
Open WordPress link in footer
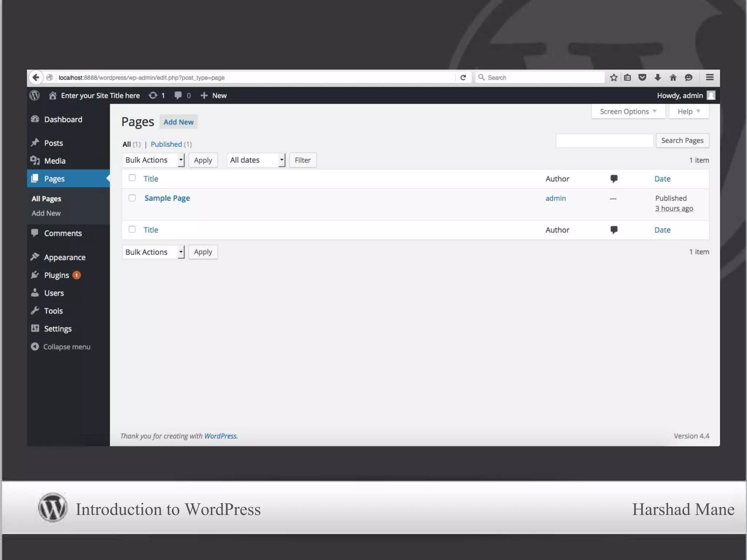(220, 436)
